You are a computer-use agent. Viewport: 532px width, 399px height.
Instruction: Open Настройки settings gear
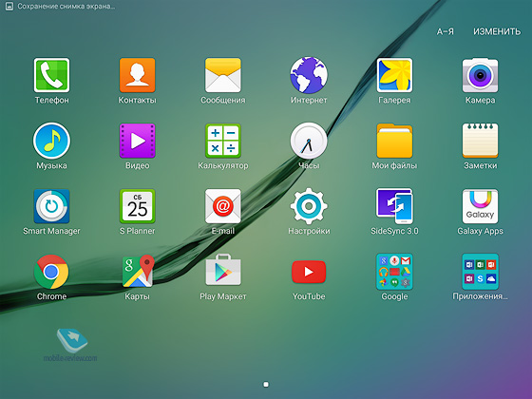click(309, 206)
